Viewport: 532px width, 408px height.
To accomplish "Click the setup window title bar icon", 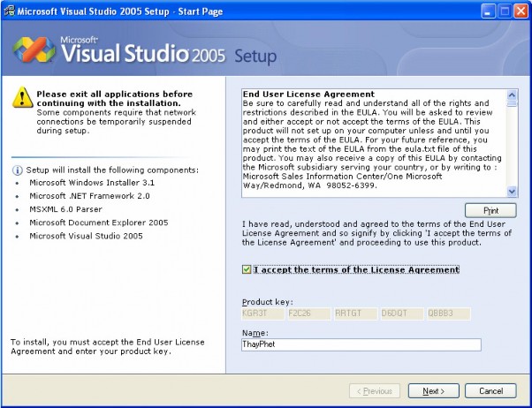I will [9, 11].
